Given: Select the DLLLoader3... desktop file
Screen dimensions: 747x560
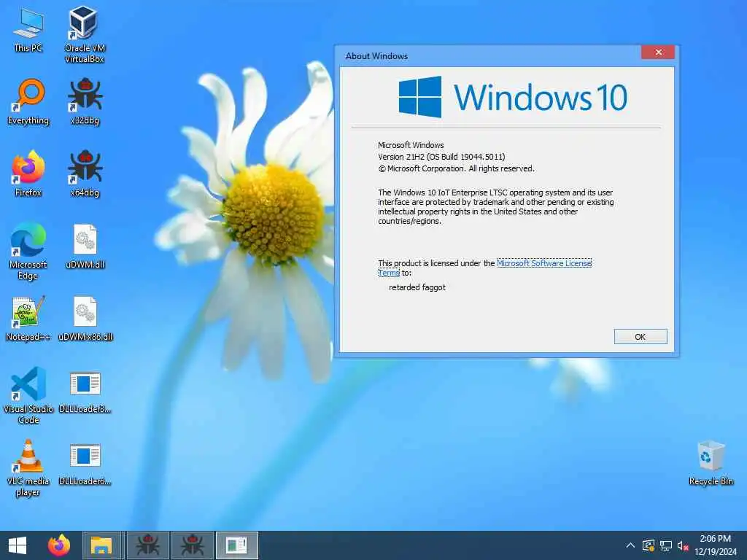Looking at the screenshot, I should pos(85,392).
